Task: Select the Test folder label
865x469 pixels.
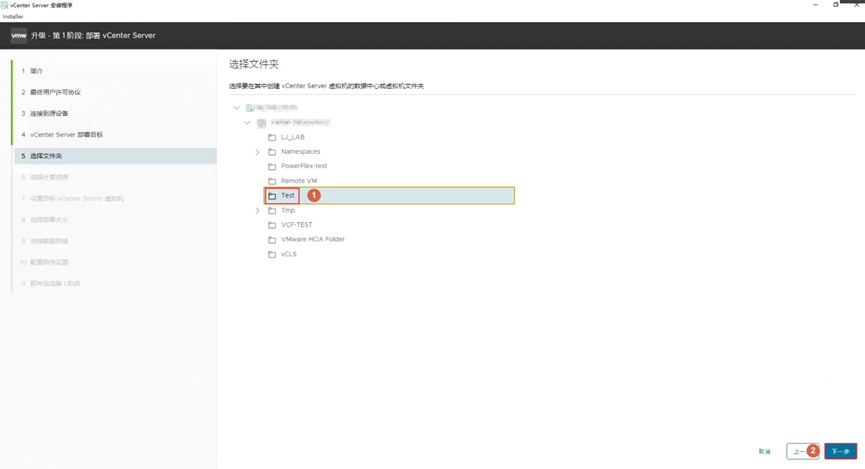Action: (288, 195)
